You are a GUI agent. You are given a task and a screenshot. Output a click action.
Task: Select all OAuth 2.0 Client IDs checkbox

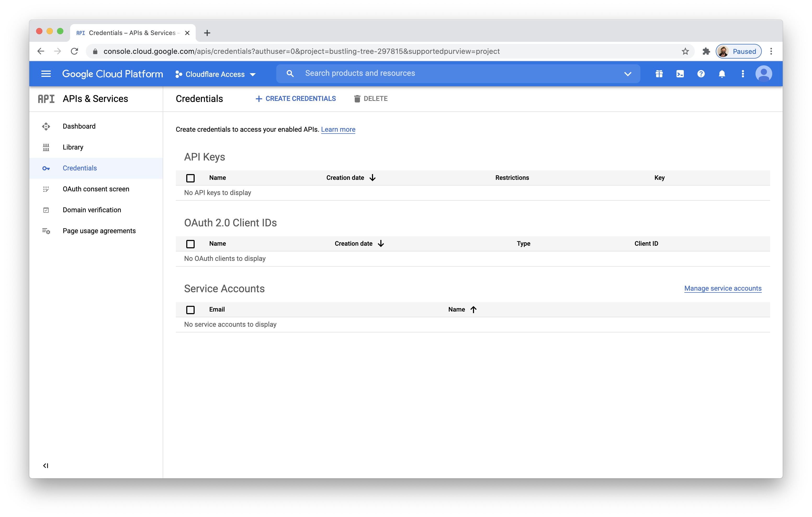point(190,244)
